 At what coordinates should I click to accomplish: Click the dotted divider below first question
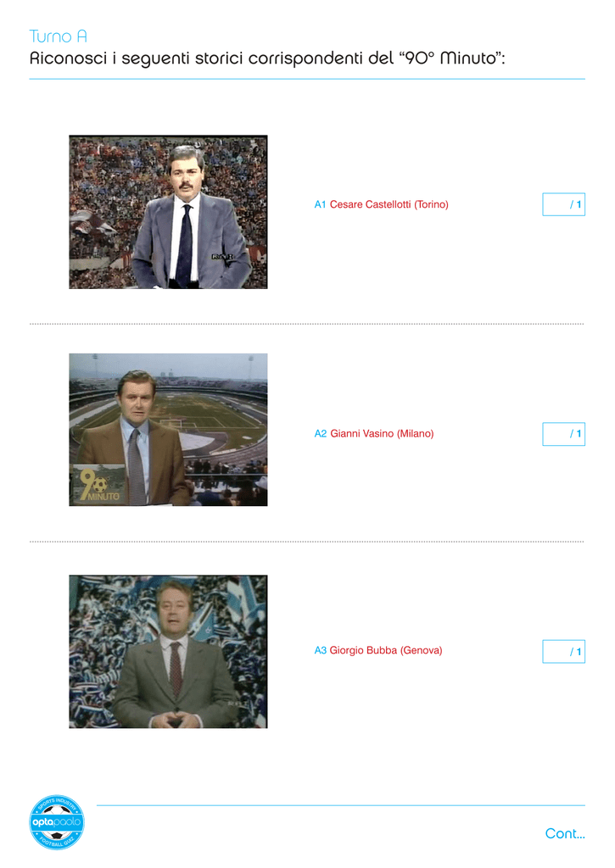[307, 324]
